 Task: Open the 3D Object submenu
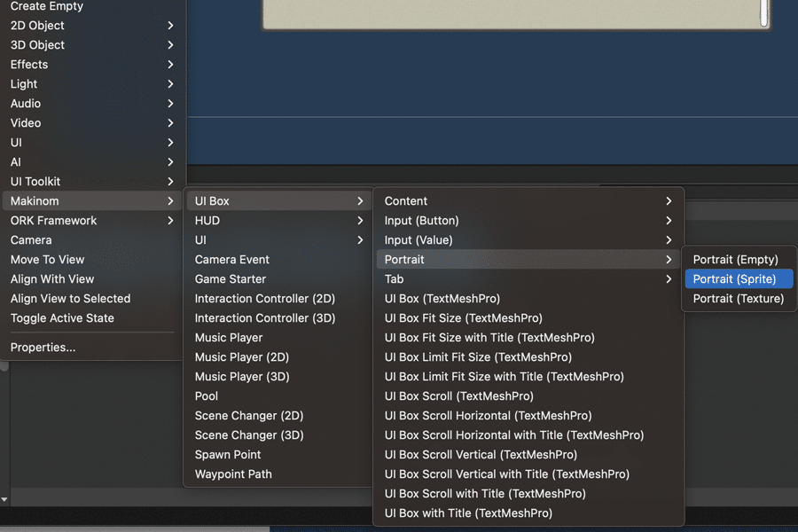tap(91, 45)
